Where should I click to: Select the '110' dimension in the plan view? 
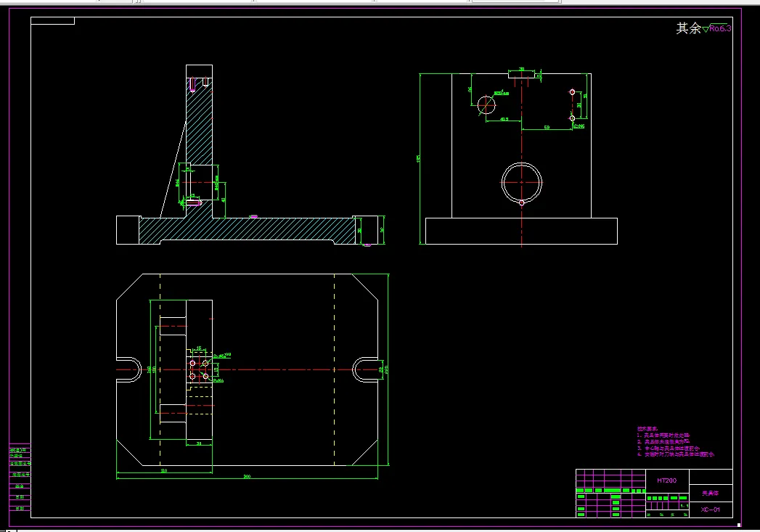click(164, 470)
